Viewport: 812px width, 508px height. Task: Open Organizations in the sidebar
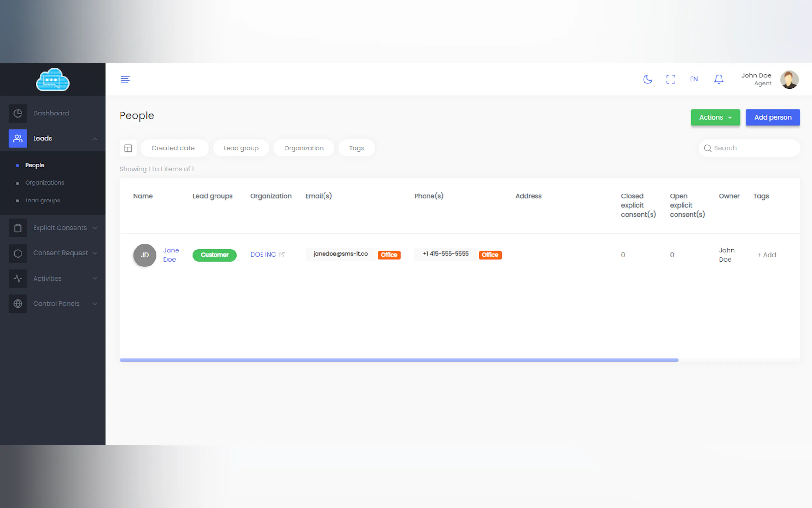coord(45,182)
